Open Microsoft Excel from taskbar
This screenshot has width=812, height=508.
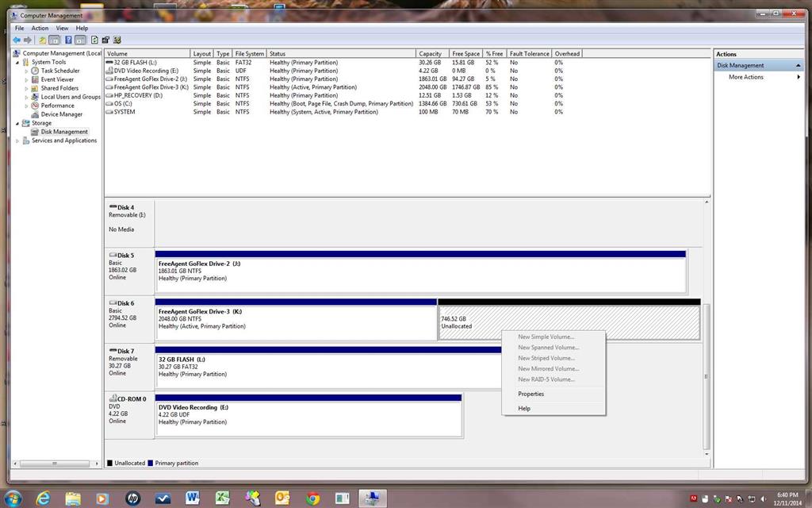(x=222, y=498)
